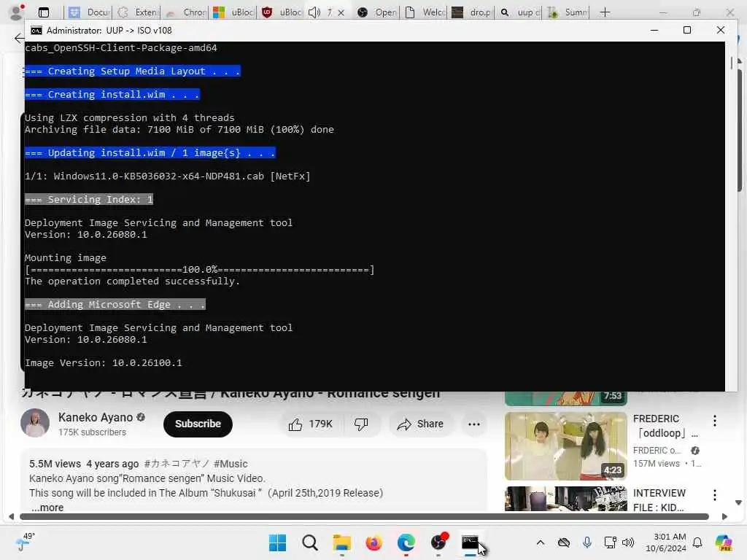Image resolution: width=747 pixels, height=560 pixels.
Task: Click the 'Updating install.wim / 1 image{s}' line
Action: point(150,153)
